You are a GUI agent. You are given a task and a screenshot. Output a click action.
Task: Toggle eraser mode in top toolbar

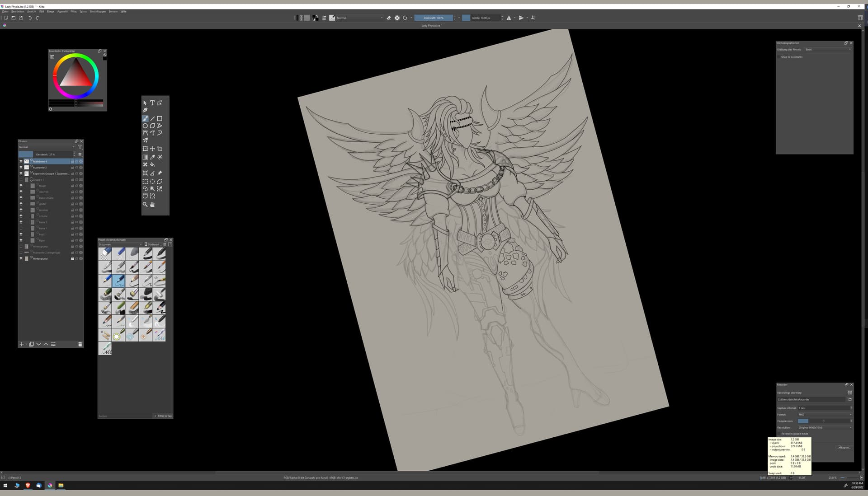pos(389,18)
